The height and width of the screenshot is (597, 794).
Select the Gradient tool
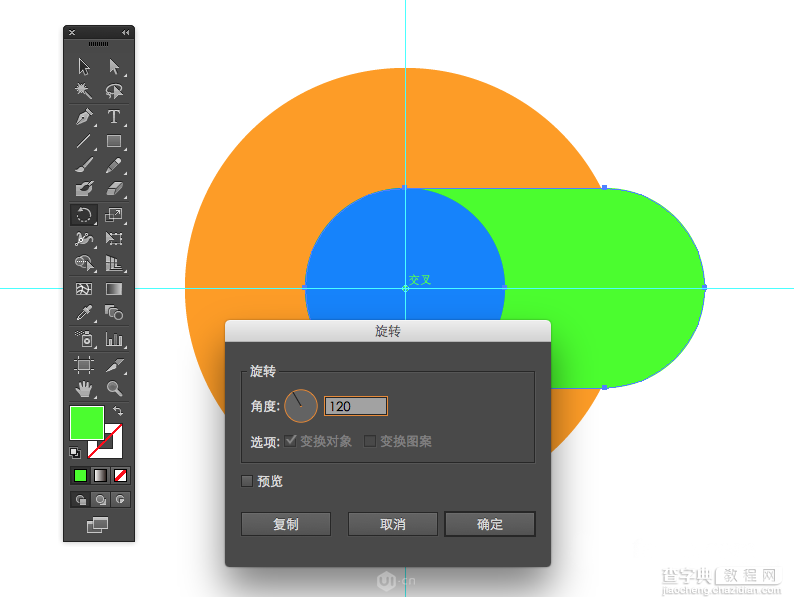(x=114, y=289)
